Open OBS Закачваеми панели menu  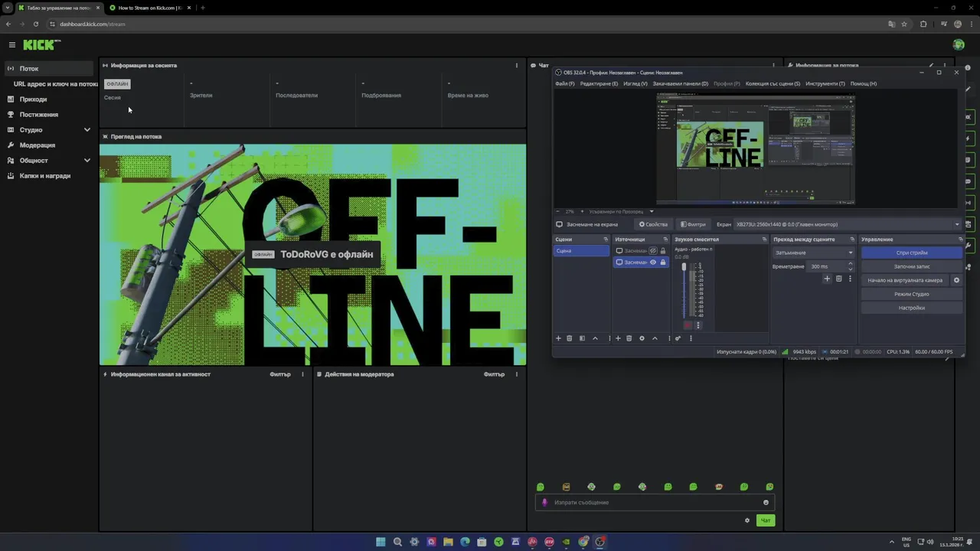pyautogui.click(x=680, y=83)
